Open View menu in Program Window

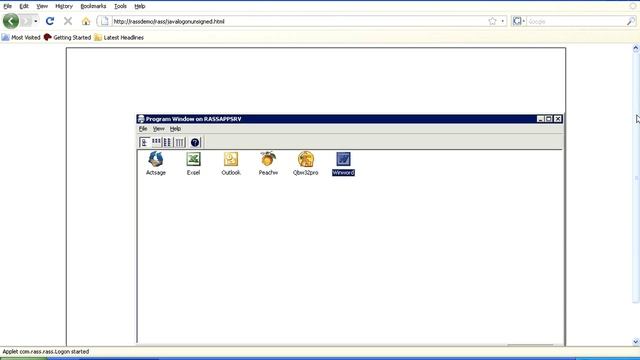[x=158, y=129]
